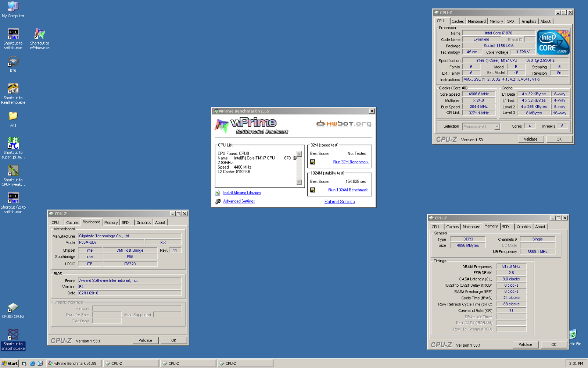Click Validate in bottom-right CPU-Z window
588x368 pixels.
point(526,345)
